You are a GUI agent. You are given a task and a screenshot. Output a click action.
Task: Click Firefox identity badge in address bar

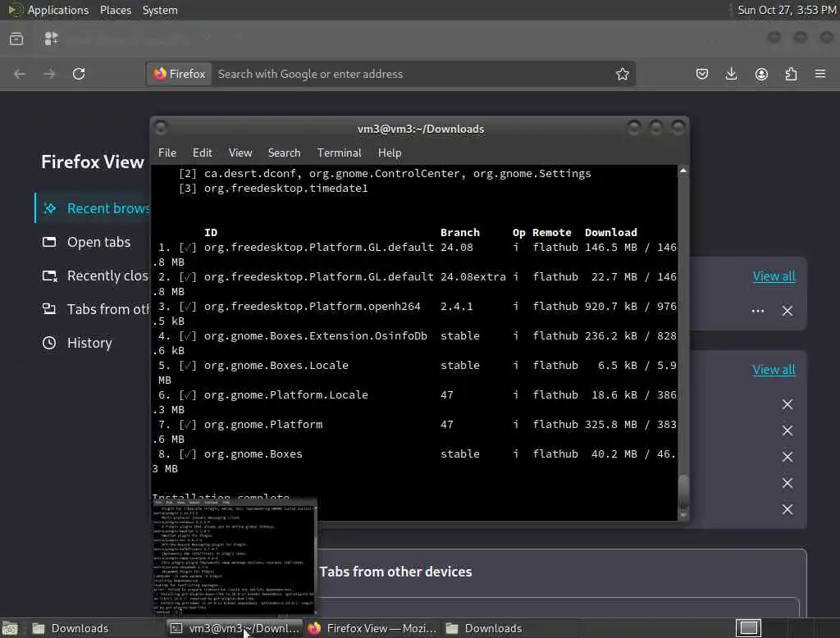[x=180, y=74]
